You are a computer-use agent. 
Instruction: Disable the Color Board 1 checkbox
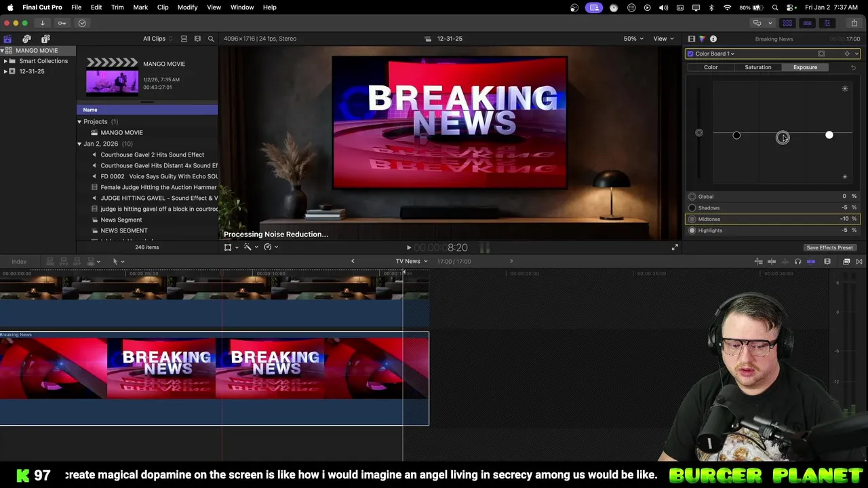pos(690,54)
